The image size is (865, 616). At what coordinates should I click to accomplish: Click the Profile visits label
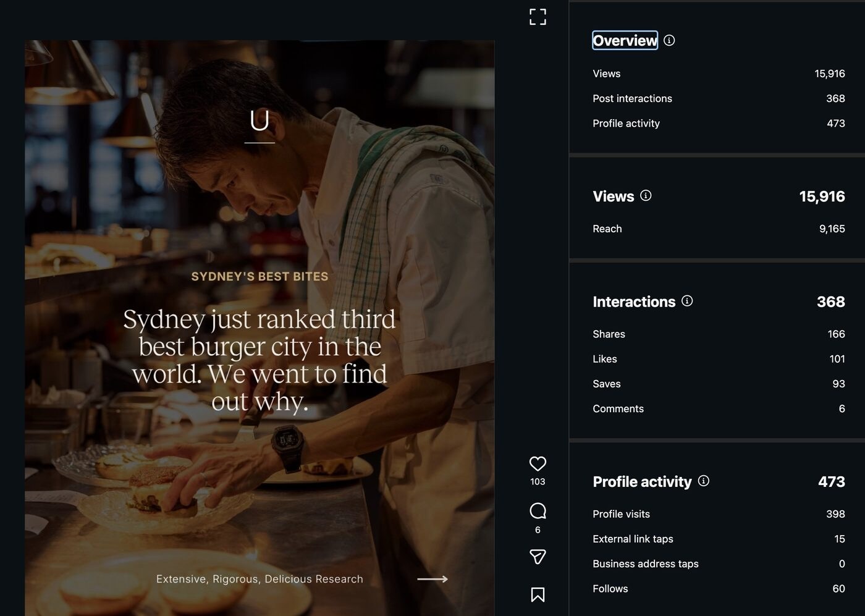621,514
